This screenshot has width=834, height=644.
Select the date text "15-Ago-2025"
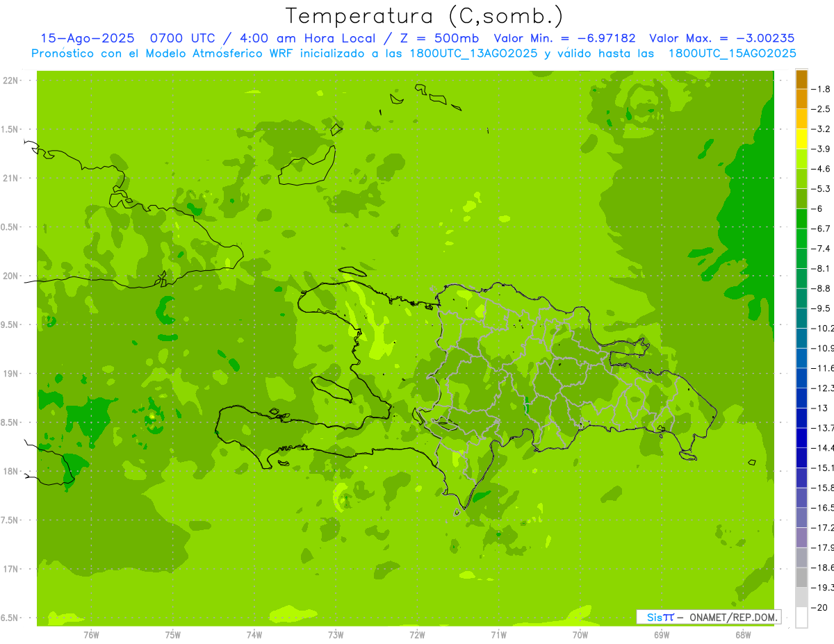(x=87, y=38)
